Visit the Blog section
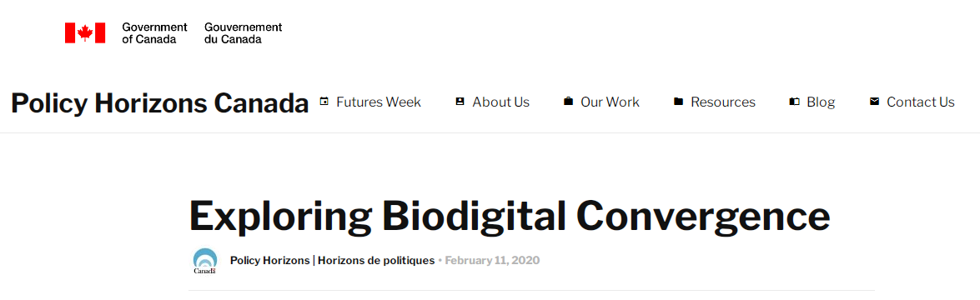Screen dimensions: 980x300 coord(821,102)
